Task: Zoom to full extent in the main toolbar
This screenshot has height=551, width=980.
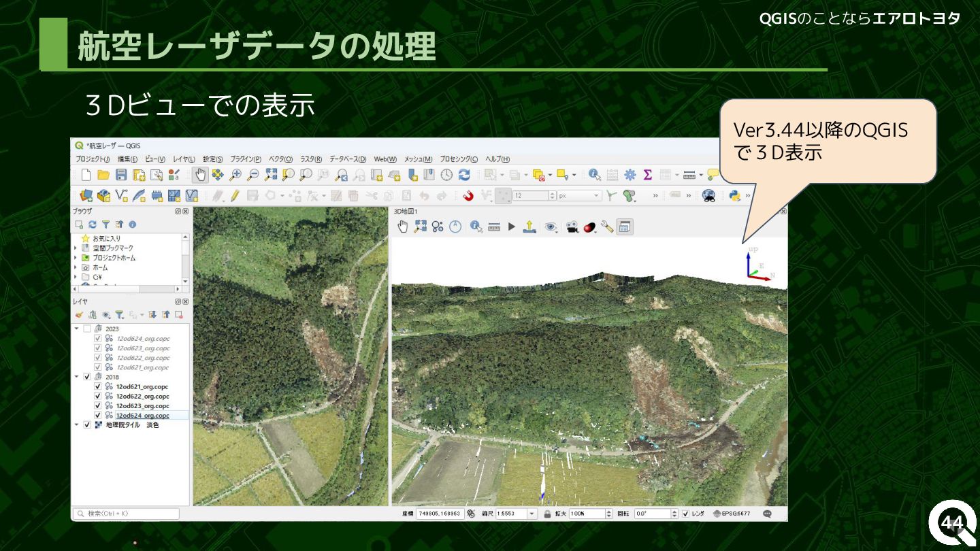Action: click(x=271, y=175)
